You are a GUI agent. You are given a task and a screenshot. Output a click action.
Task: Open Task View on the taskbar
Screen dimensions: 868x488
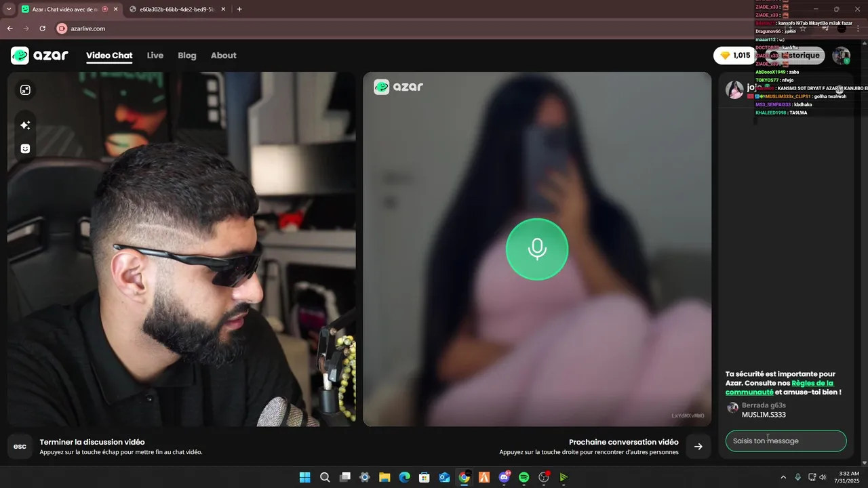(345, 477)
